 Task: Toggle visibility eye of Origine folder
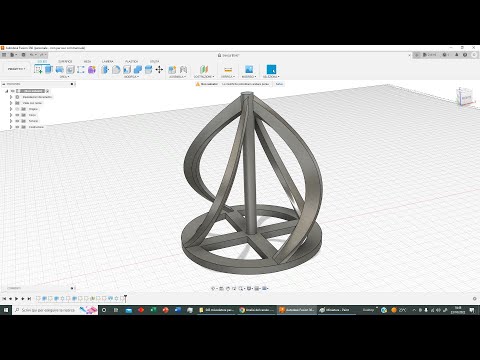pos(17,109)
